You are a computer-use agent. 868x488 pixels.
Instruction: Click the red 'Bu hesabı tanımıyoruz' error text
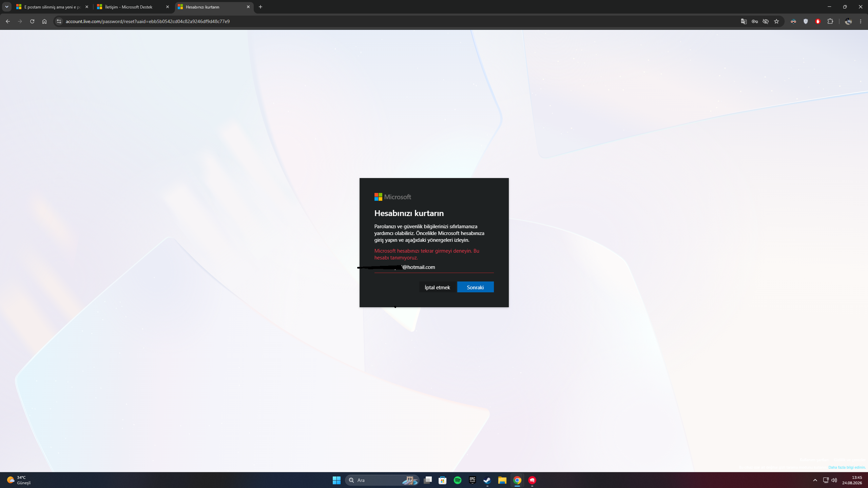tap(427, 254)
